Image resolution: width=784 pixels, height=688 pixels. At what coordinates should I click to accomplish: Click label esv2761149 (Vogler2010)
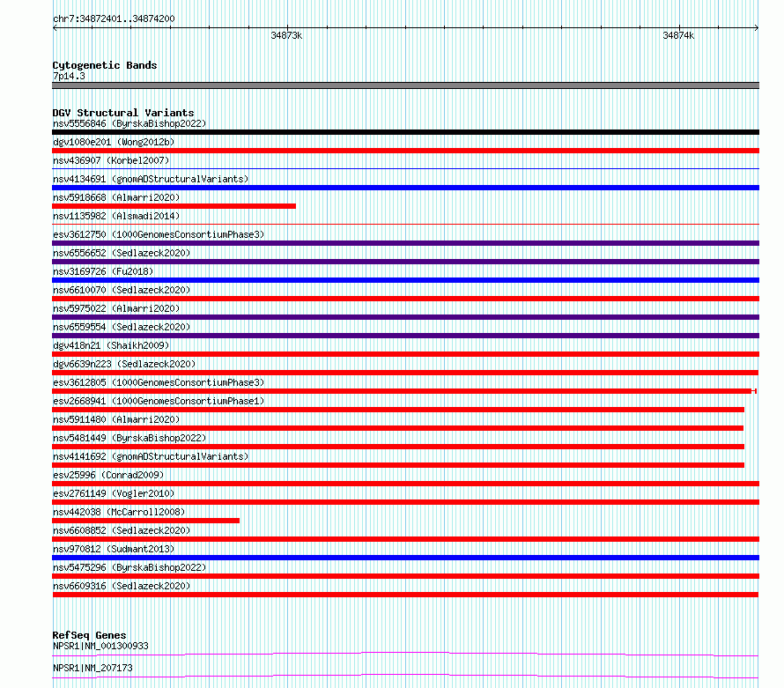pyautogui.click(x=114, y=493)
